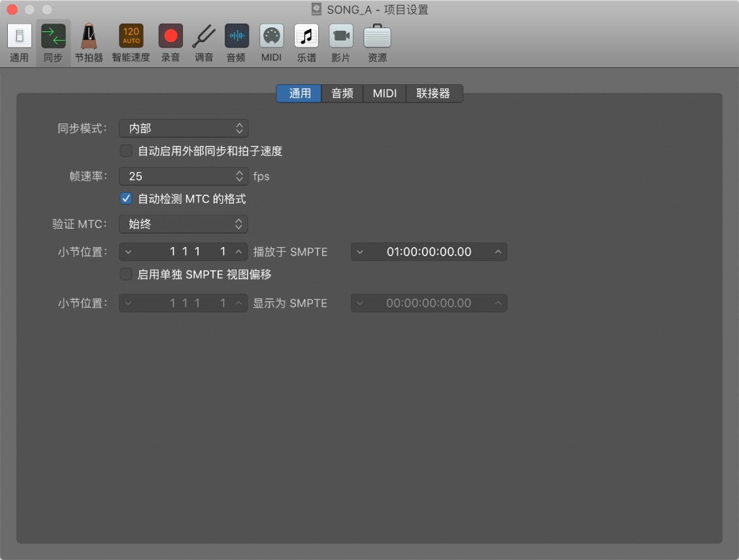Select the 节拍器 metronome icon

click(x=88, y=37)
